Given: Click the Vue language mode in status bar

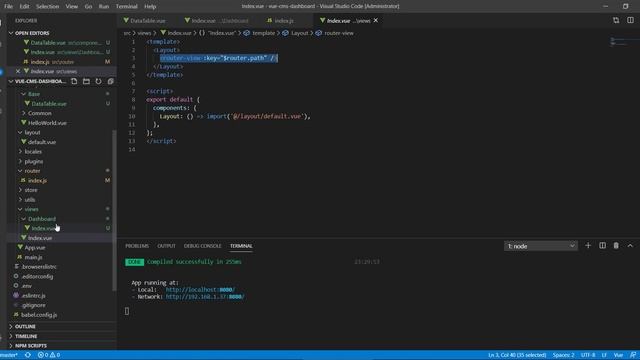Looking at the screenshot, I should [618, 355].
